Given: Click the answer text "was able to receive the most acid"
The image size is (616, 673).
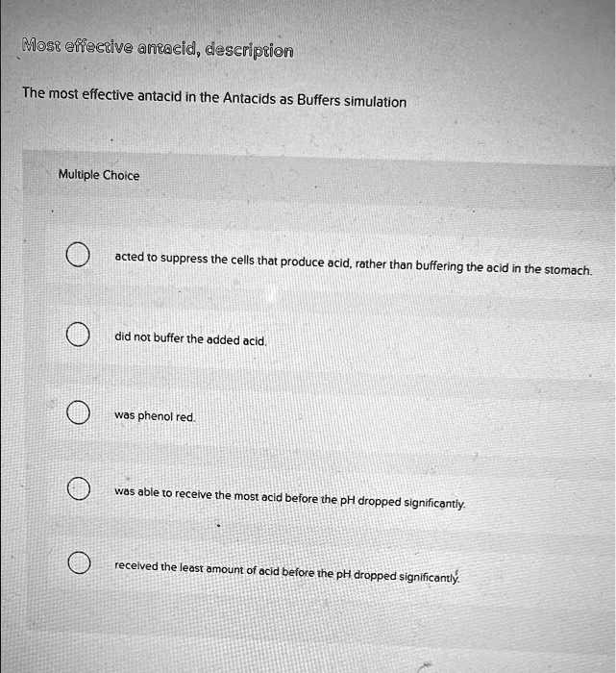Looking at the screenshot, I should point(290,497).
